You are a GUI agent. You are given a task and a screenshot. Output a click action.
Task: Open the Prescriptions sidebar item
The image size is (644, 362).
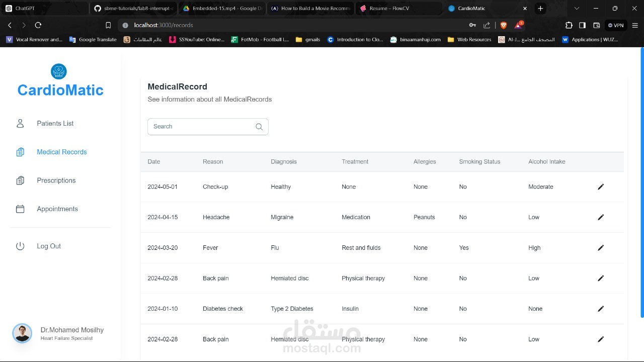click(56, 180)
